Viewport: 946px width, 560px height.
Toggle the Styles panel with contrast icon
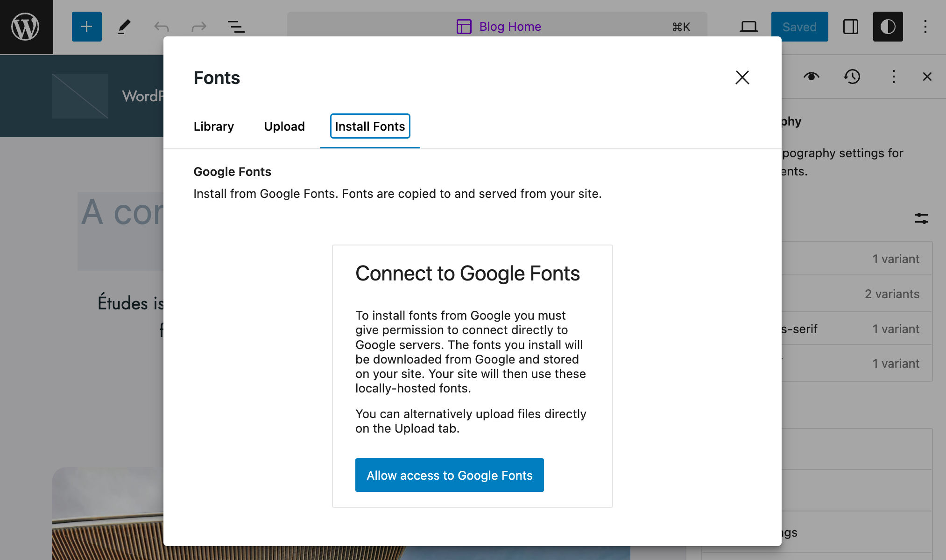(888, 27)
